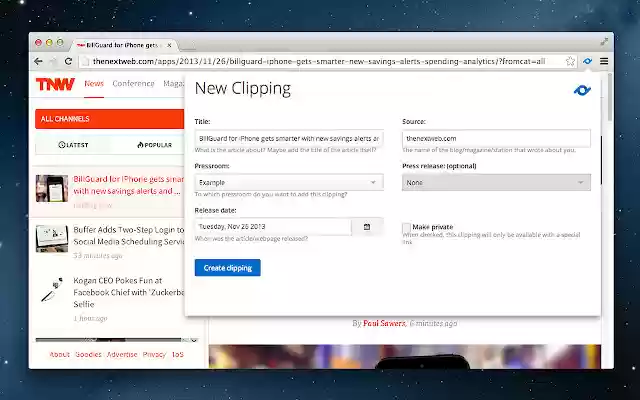Click the Advertise footer link
Viewport: 640px width, 400px height.
122,354
